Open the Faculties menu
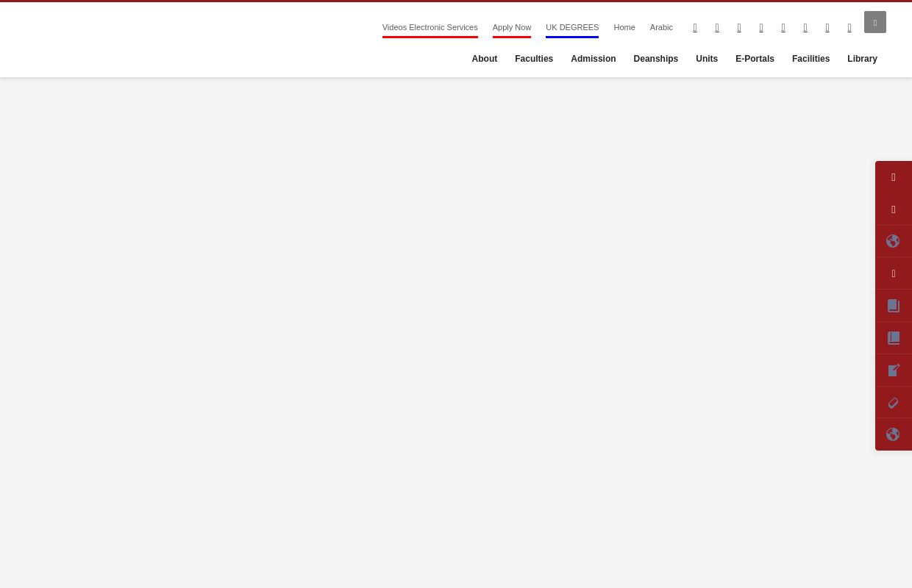 534,59
